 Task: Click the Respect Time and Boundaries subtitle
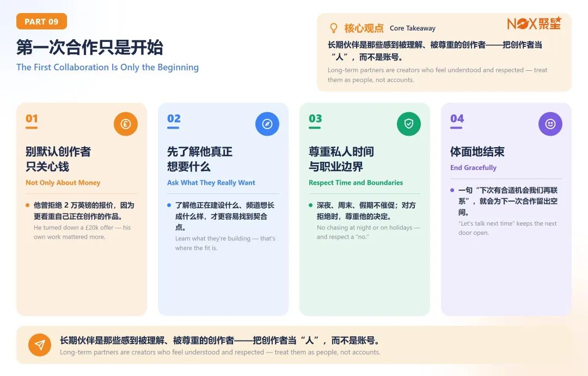coord(356,183)
